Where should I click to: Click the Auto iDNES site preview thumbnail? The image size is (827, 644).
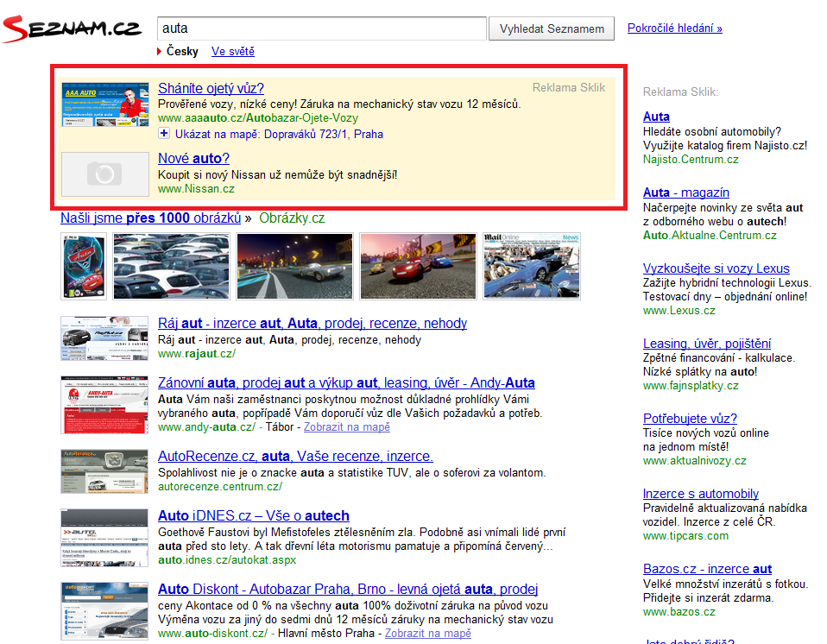tap(104, 538)
